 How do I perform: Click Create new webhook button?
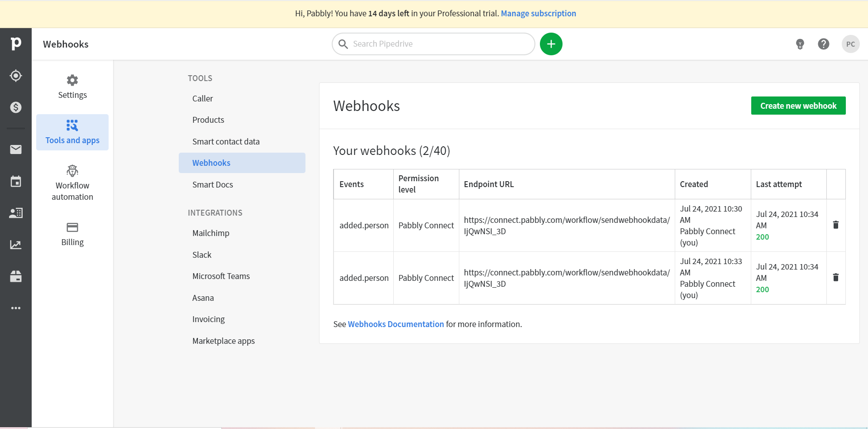(798, 106)
